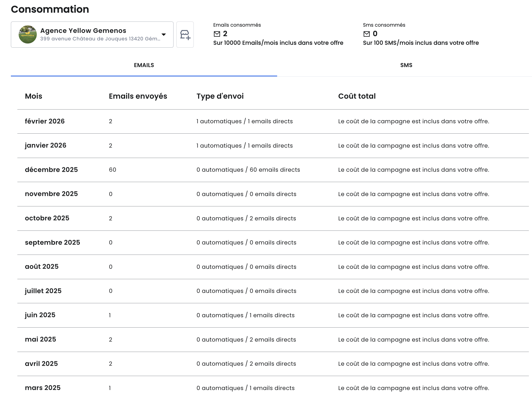Switch to the SMS tab

406,65
